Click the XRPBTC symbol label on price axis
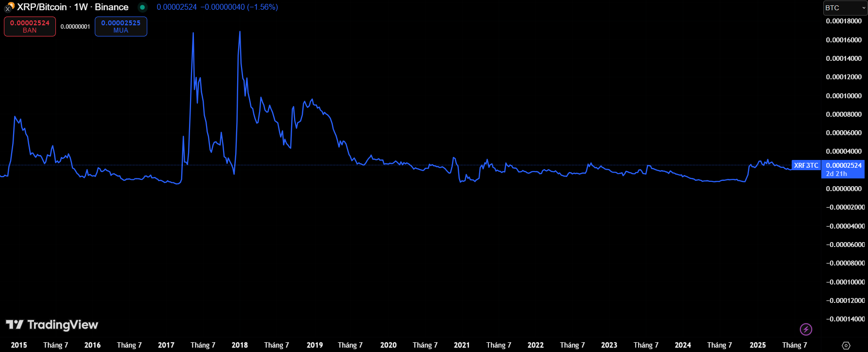Image resolution: width=868 pixels, height=352 pixels. click(806, 165)
